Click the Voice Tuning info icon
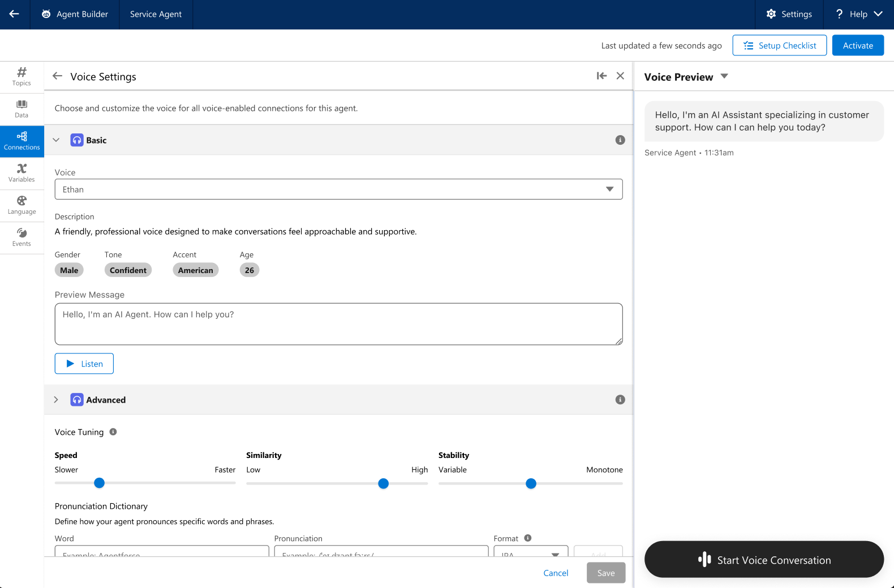 tap(113, 432)
